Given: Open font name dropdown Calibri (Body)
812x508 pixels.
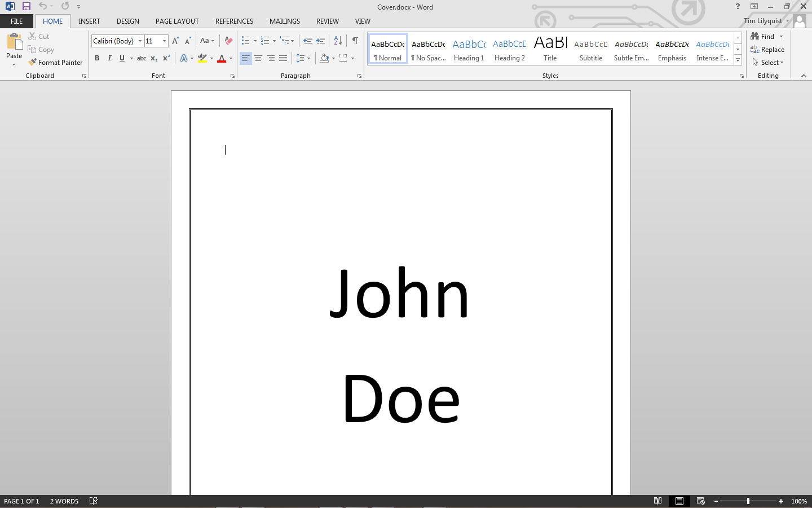Looking at the screenshot, I should point(140,41).
